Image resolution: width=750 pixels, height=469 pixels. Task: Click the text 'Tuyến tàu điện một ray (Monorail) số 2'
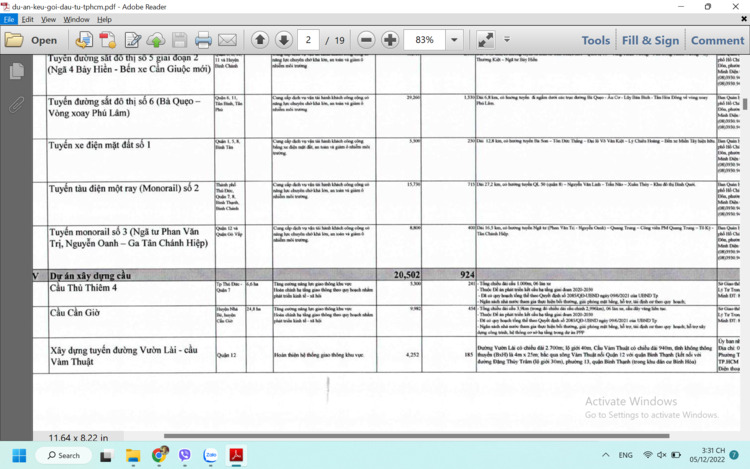(124, 188)
